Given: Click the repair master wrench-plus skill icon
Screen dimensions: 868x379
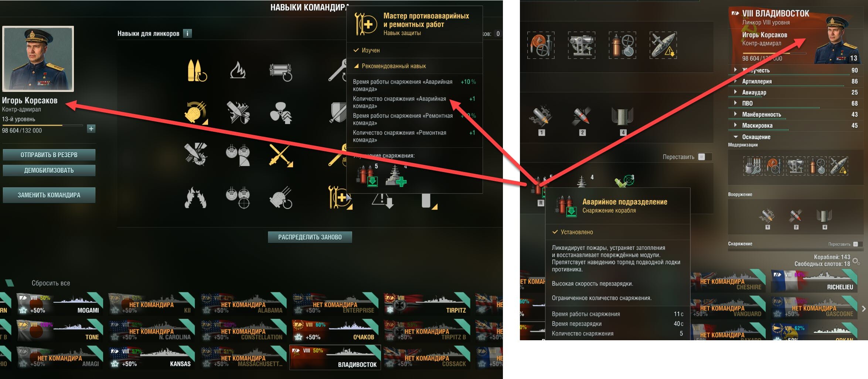Looking at the screenshot, I should click(340, 198).
